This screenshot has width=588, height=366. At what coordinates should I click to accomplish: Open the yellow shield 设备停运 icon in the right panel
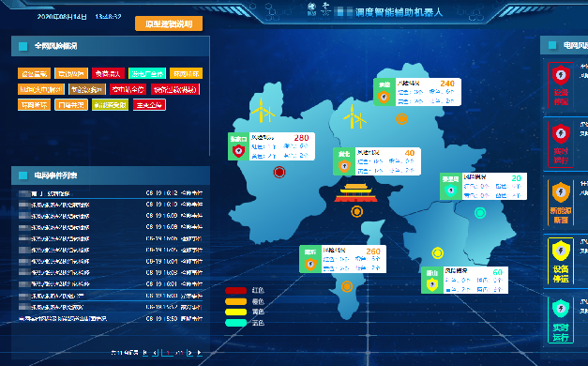click(x=561, y=262)
